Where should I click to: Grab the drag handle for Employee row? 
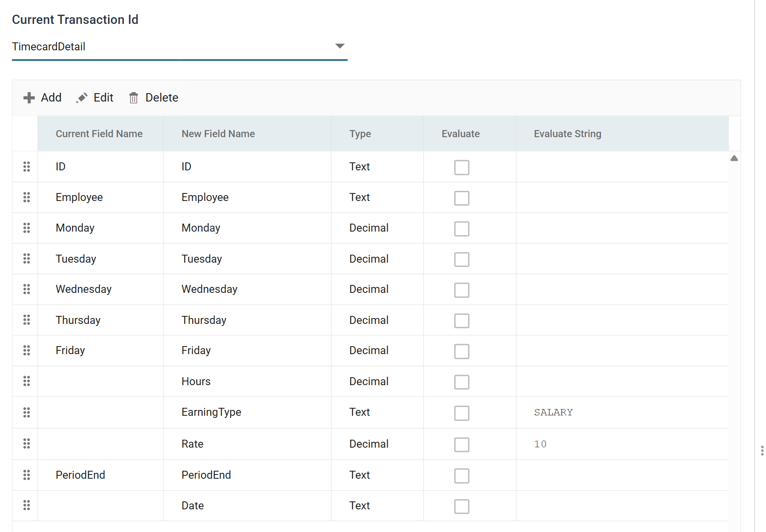[26, 197]
